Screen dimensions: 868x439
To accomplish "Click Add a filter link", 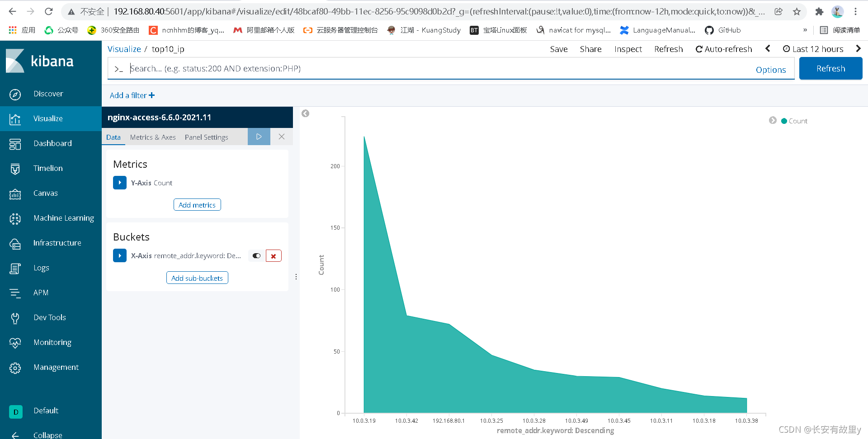I will [x=132, y=95].
